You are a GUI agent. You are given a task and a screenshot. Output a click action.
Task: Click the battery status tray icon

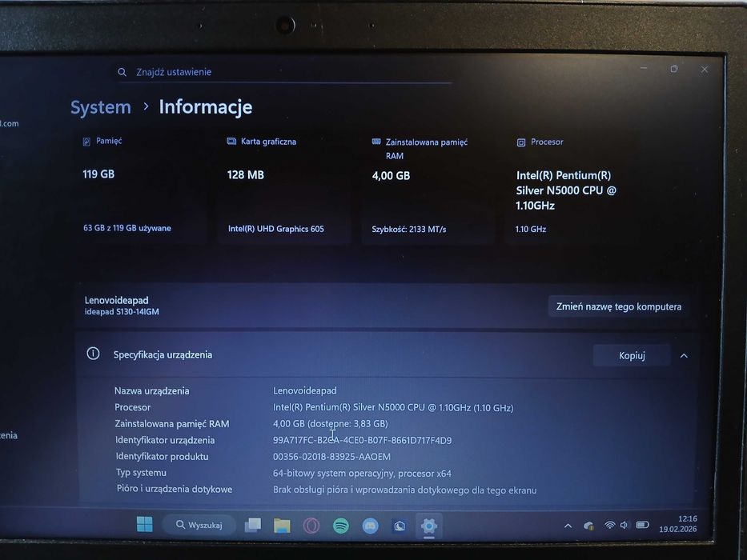click(642, 525)
